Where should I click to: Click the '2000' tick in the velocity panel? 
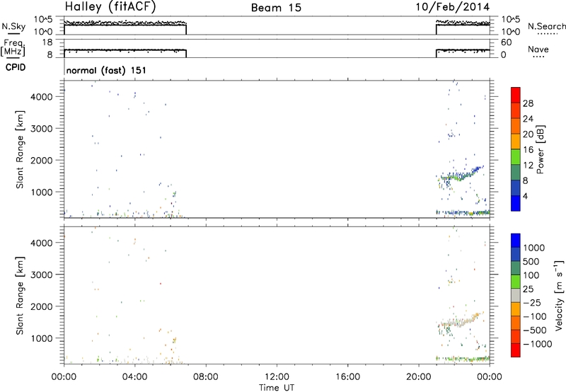pos(42,306)
